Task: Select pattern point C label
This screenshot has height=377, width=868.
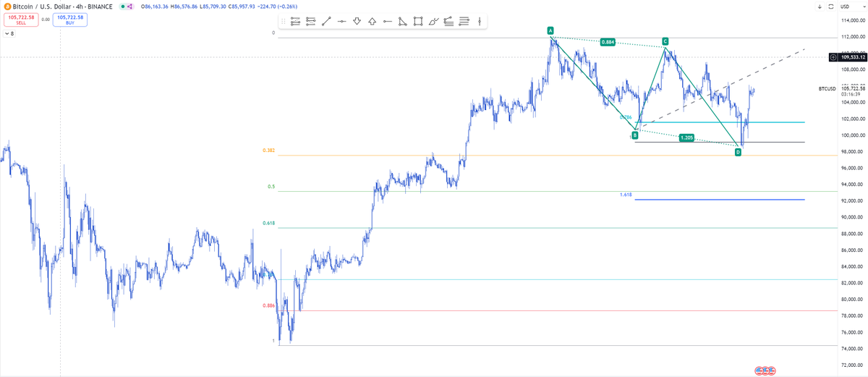Action: coord(665,41)
